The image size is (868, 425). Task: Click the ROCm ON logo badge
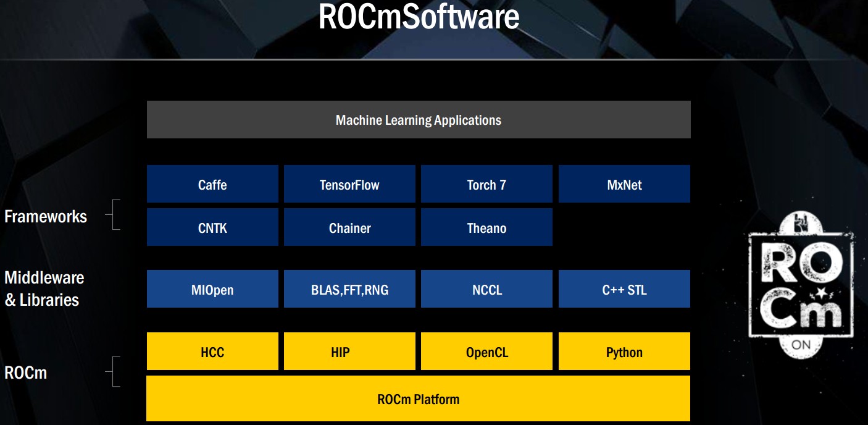tap(801, 285)
